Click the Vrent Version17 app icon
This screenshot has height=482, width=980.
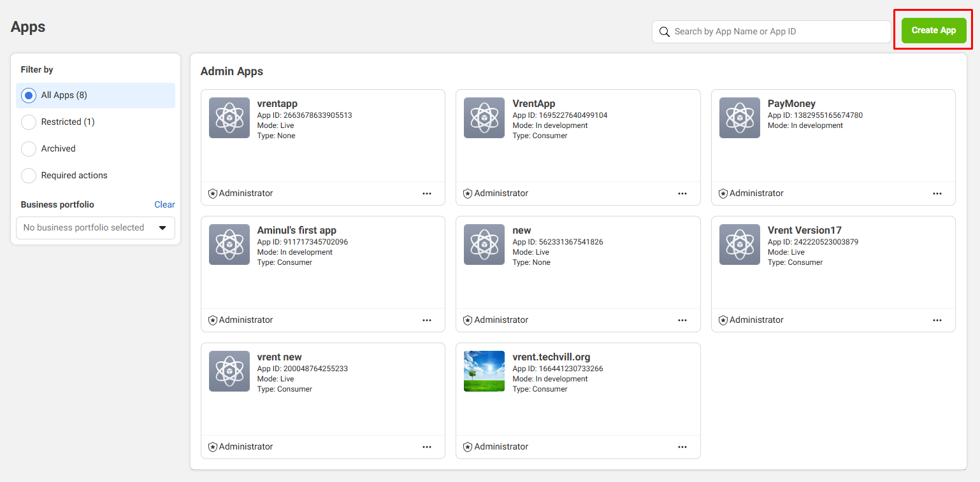click(739, 245)
